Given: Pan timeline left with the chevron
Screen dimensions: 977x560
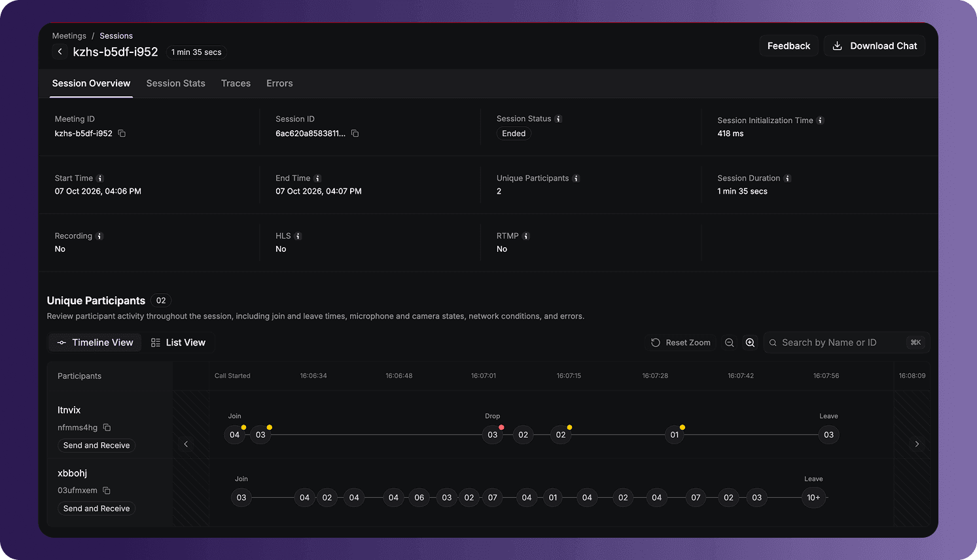Looking at the screenshot, I should pyautogui.click(x=186, y=444).
